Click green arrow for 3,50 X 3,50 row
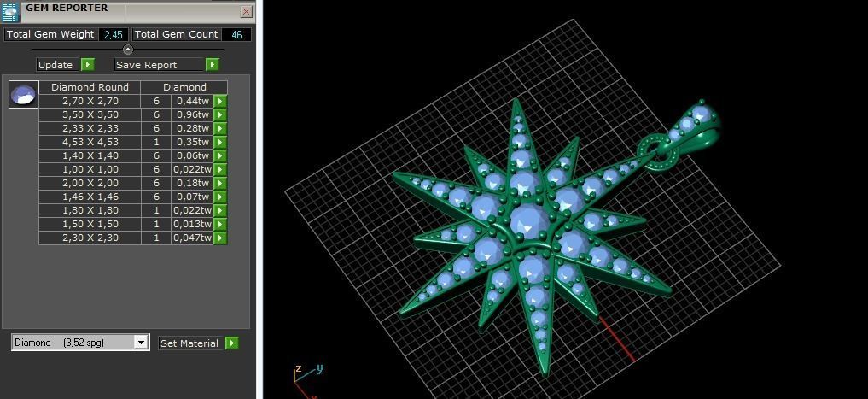868x399 pixels. [220, 114]
